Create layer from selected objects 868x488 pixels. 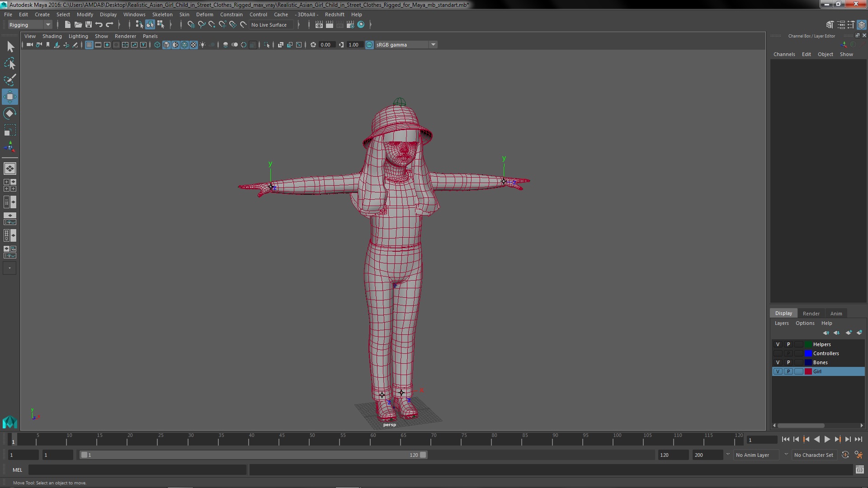coord(859,333)
